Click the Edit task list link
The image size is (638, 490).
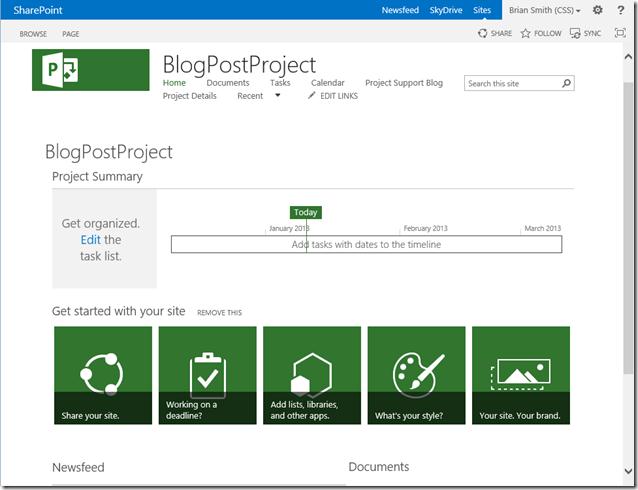pos(90,240)
